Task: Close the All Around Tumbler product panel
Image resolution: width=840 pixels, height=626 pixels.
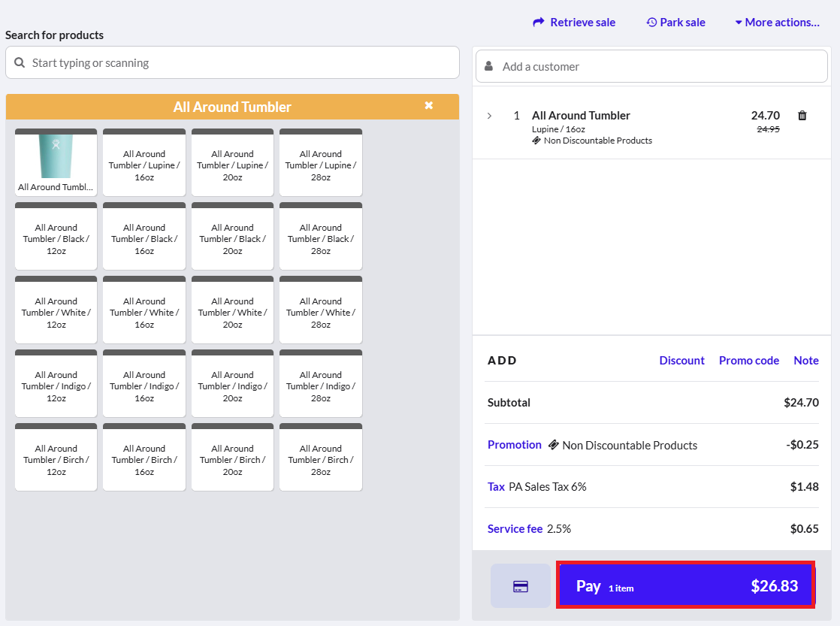Action: (428, 105)
